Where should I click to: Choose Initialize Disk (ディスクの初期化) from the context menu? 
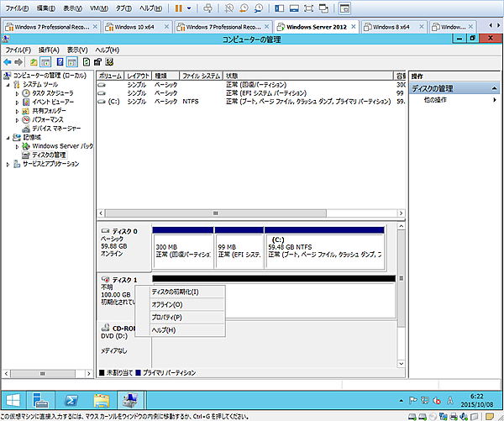pyautogui.click(x=175, y=292)
